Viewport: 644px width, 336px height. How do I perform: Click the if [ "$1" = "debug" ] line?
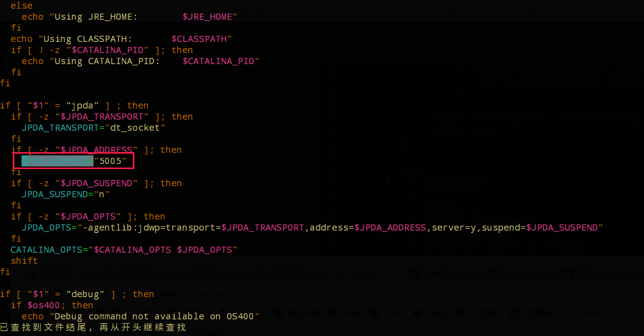click(77, 295)
